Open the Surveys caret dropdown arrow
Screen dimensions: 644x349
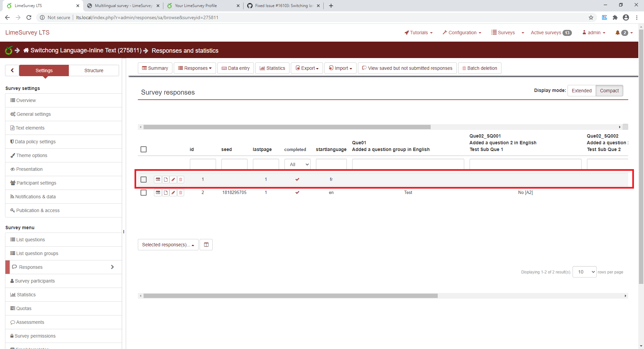[x=523, y=33]
